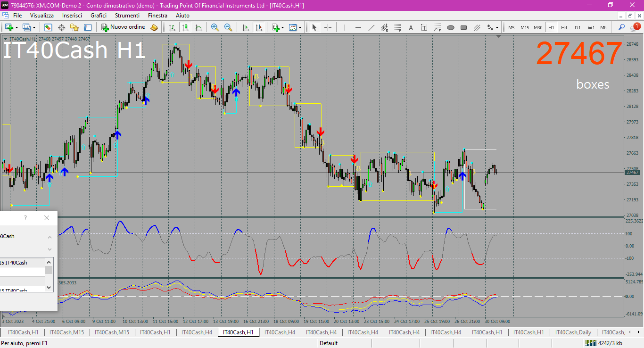This screenshot has width=644, height=348.
Task: Open the indicators list icon
Action: (275, 27)
